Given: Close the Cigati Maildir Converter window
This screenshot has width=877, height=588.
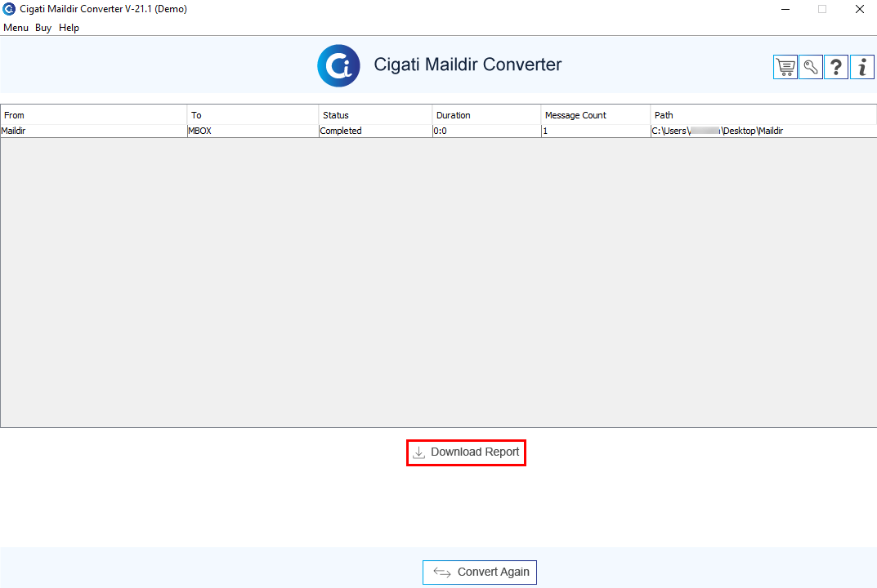Looking at the screenshot, I should 860,9.
